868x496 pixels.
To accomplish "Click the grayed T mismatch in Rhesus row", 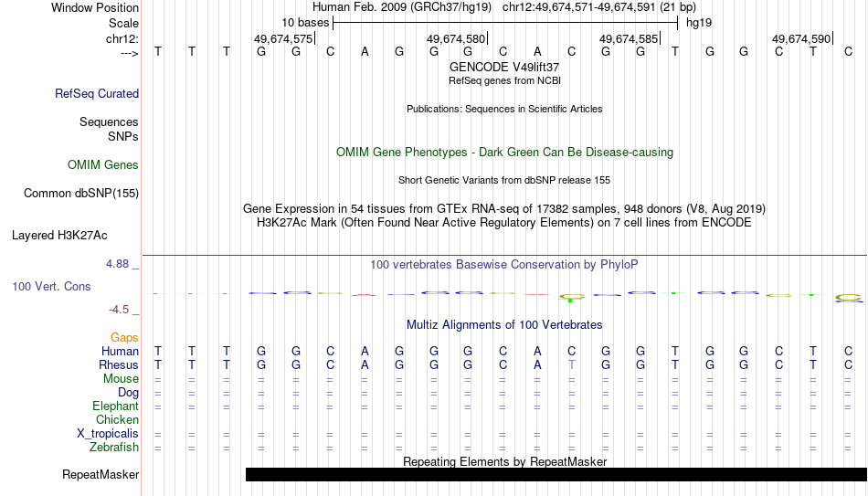I will [572, 365].
